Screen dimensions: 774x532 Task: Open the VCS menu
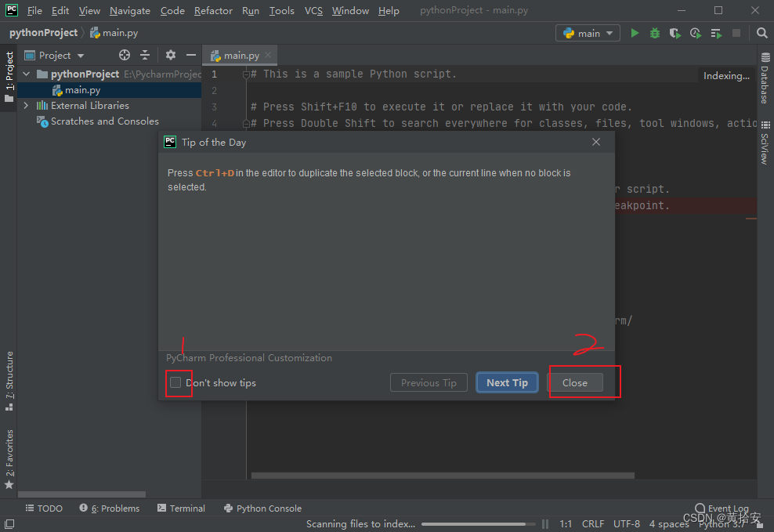313,10
